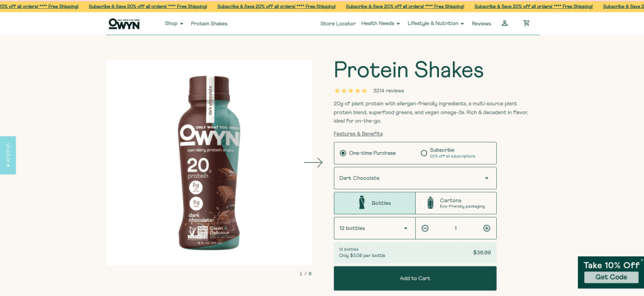
Task: Open the Reviews side tab
Action: 8,155
